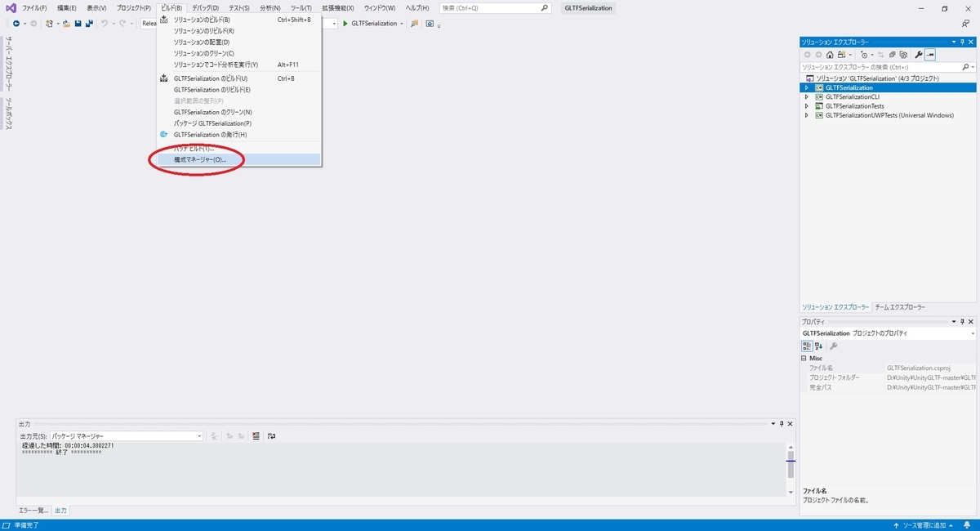Open Solution Explorer window options dropdown arrow
The width and height of the screenshot is (980, 531).
(x=953, y=42)
